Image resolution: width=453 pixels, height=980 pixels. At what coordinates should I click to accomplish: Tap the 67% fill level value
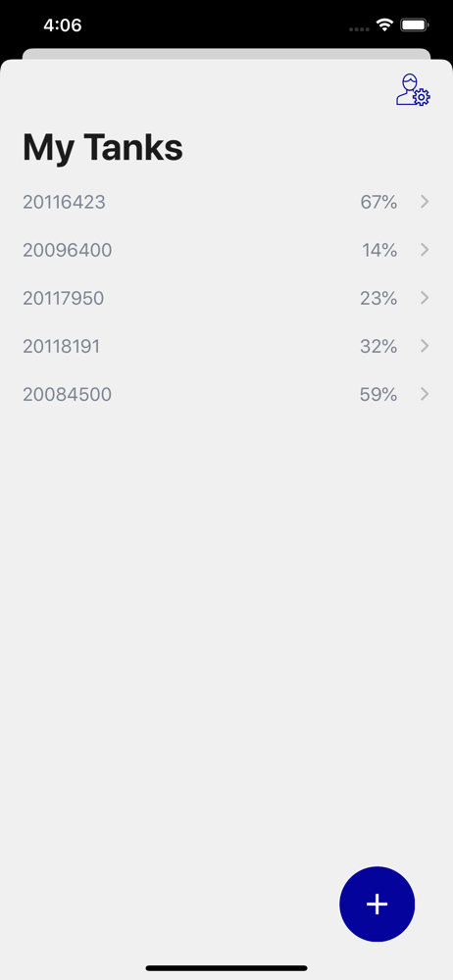(378, 202)
